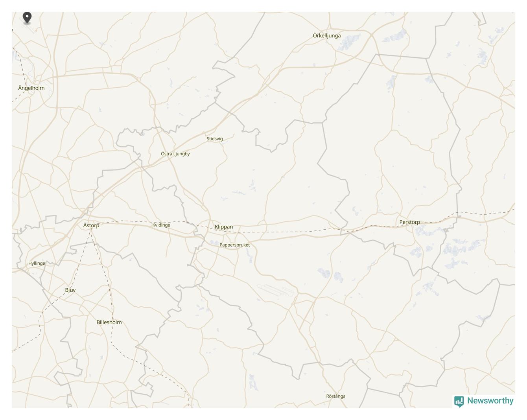
Task: Select the Pappersbruket label
Action: pyautogui.click(x=235, y=245)
